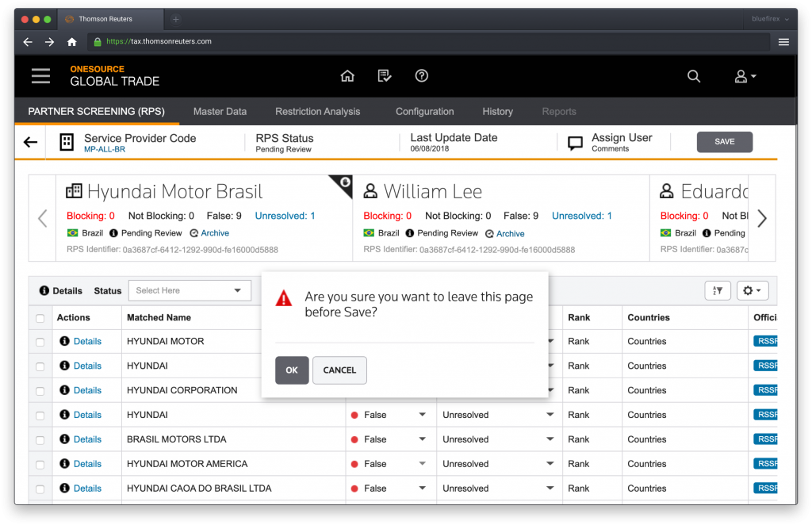The width and height of the screenshot is (812, 525).
Task: Click the browser forward arrow
Action: pyautogui.click(x=50, y=42)
